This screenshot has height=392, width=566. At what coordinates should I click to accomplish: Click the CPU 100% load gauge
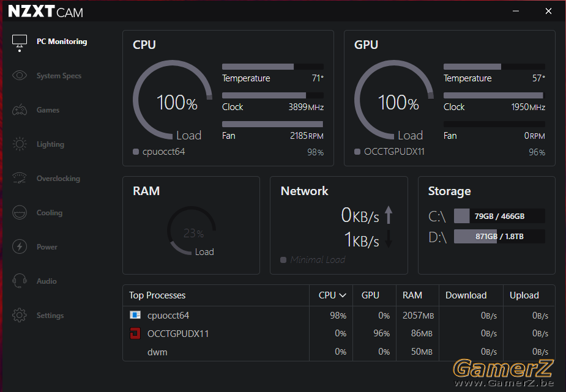pos(173,100)
